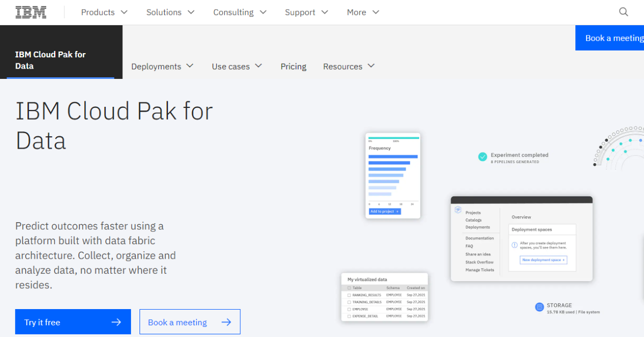Viewport: 644px width, 337px height.
Task: Click the Cloud Pak hexagon sidebar icon
Action: [x=458, y=210]
